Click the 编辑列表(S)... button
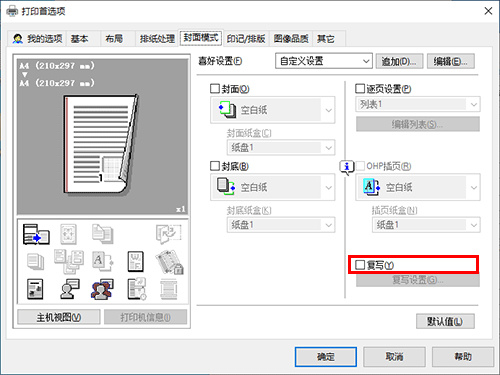 (x=418, y=124)
